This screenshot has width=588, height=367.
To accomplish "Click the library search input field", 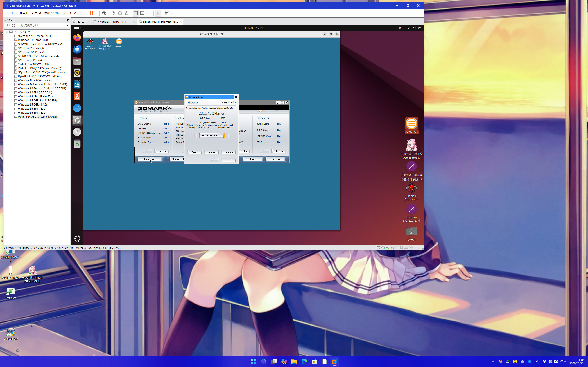I will (36, 25).
